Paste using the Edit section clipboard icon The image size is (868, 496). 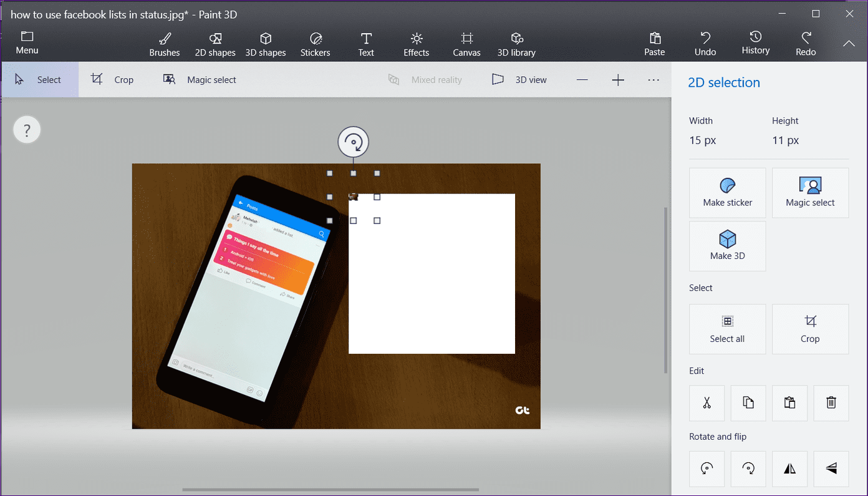point(789,403)
